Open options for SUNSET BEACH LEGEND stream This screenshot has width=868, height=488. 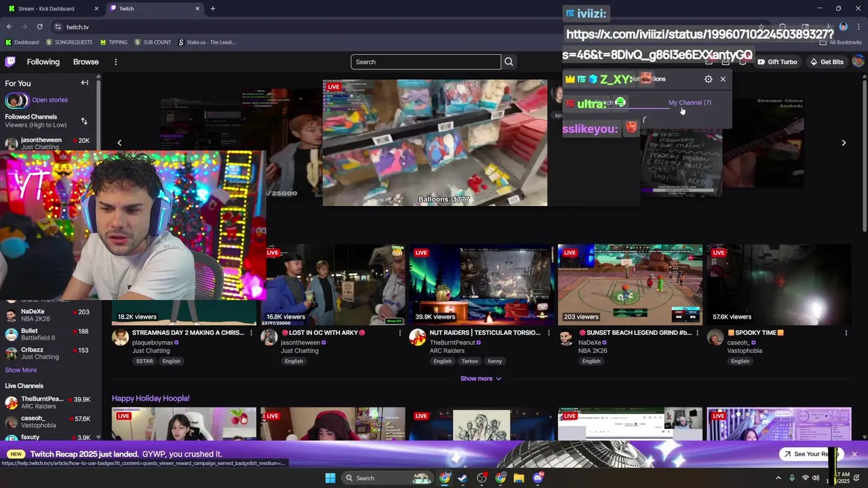coord(697,333)
